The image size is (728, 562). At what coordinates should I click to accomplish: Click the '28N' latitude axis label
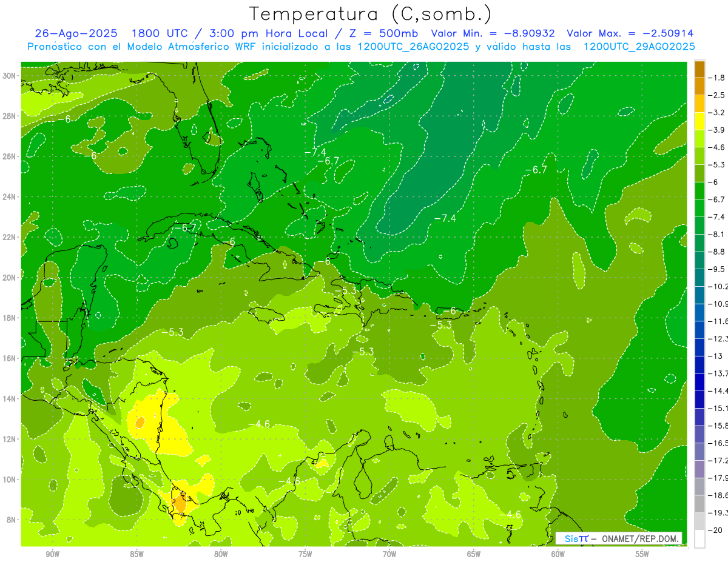pyautogui.click(x=9, y=116)
